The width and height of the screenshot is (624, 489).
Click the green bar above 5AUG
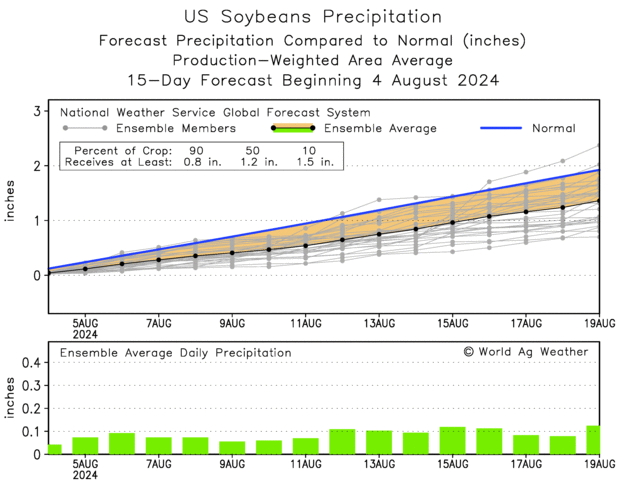tap(85, 446)
